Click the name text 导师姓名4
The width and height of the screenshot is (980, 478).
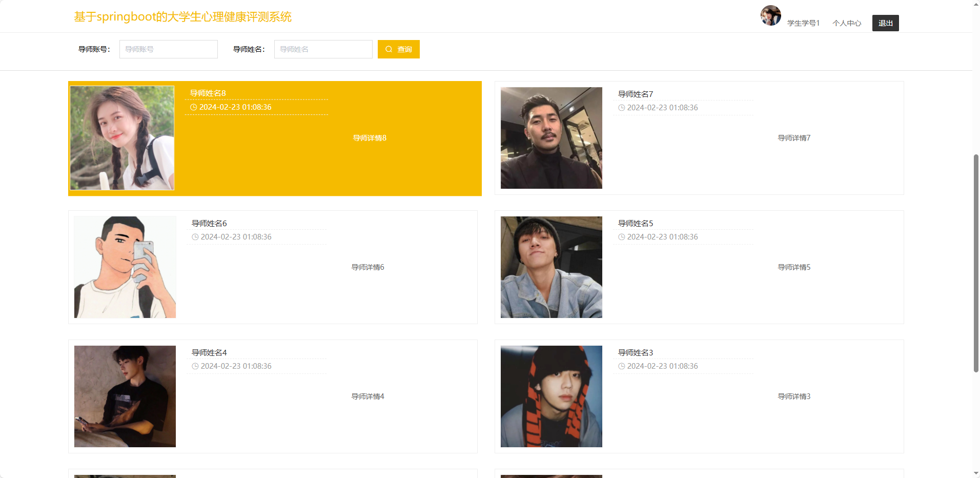209,352
